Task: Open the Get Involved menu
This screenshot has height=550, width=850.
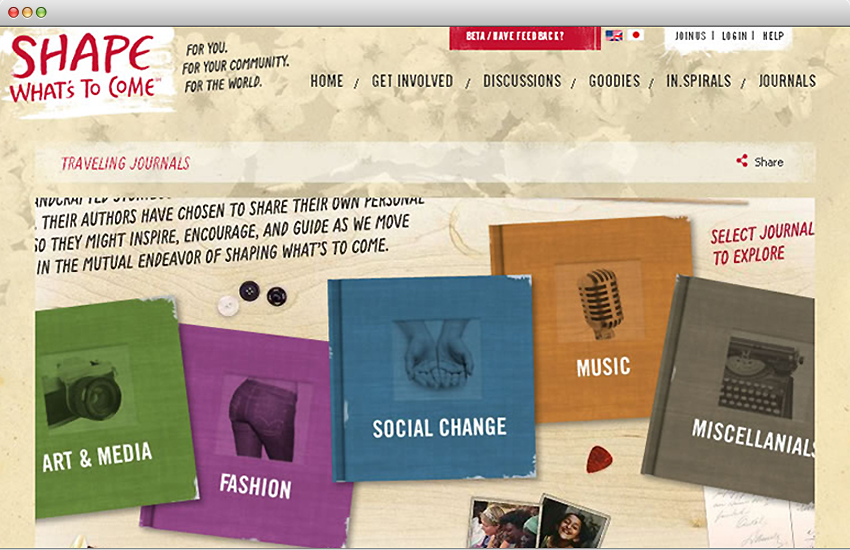Action: pos(412,81)
